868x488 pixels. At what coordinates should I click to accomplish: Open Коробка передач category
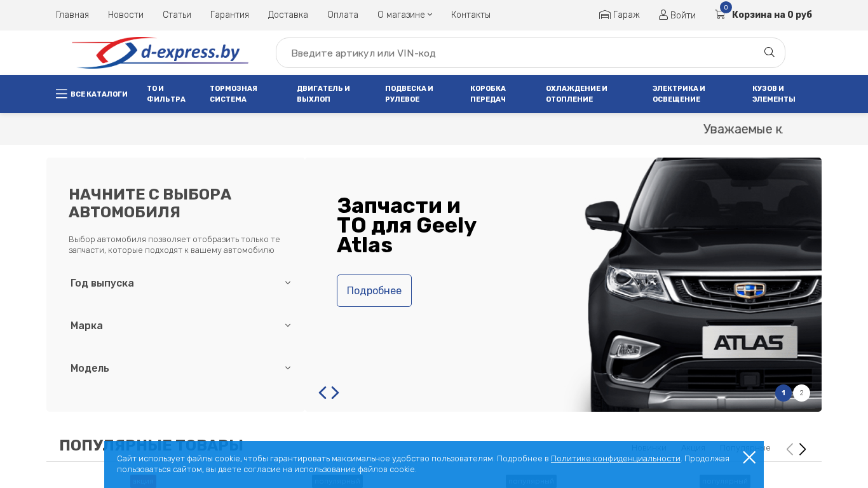(488, 94)
